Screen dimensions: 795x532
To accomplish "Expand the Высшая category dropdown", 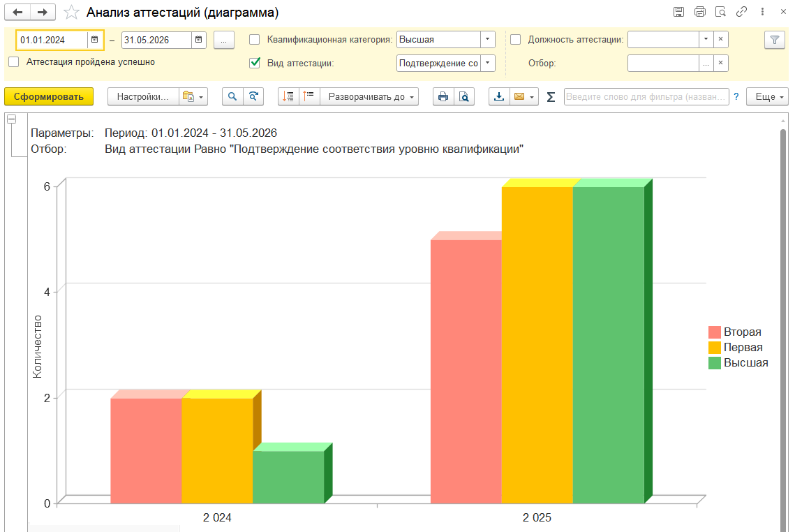I will tap(488, 40).
